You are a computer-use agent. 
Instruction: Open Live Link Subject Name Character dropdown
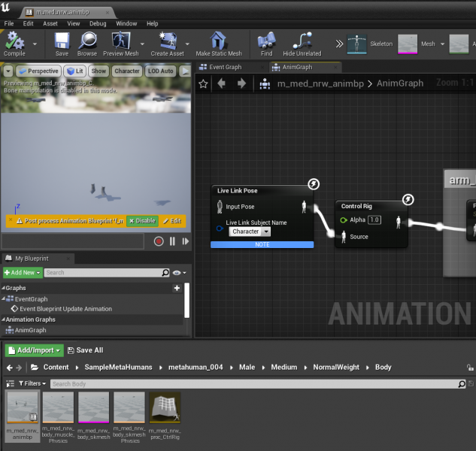click(x=250, y=232)
